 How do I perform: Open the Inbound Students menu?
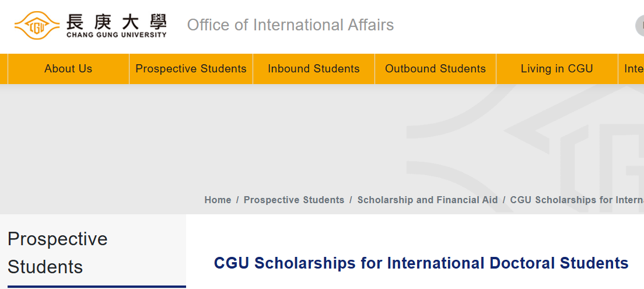(314, 69)
